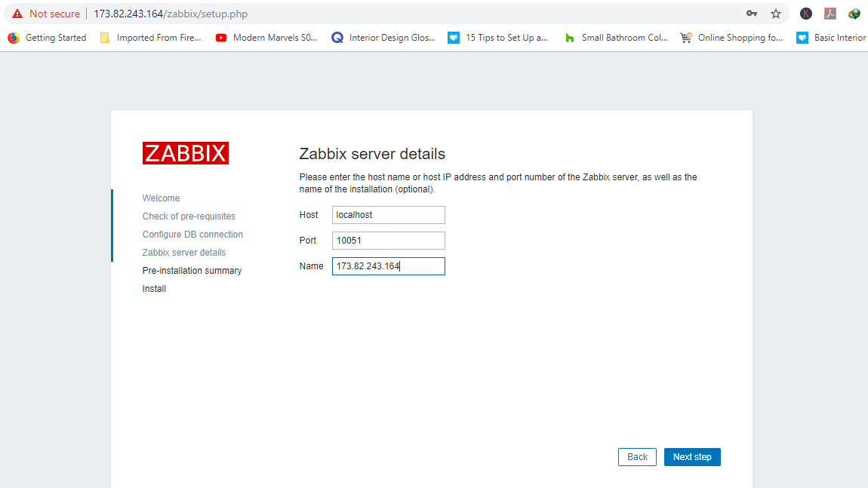Open the saved password key icon

[x=751, y=14]
